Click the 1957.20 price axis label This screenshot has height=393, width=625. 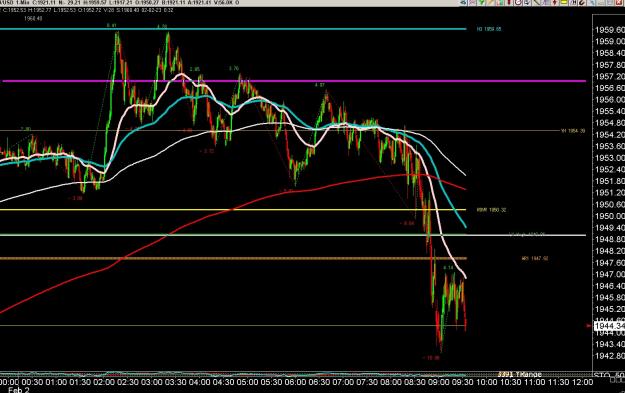point(610,76)
